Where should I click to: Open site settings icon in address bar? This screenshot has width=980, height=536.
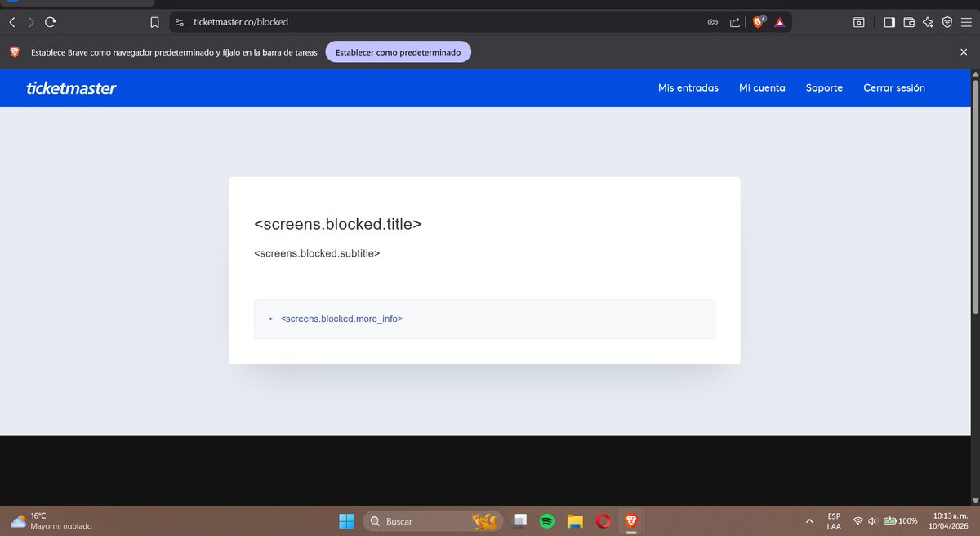tap(180, 22)
